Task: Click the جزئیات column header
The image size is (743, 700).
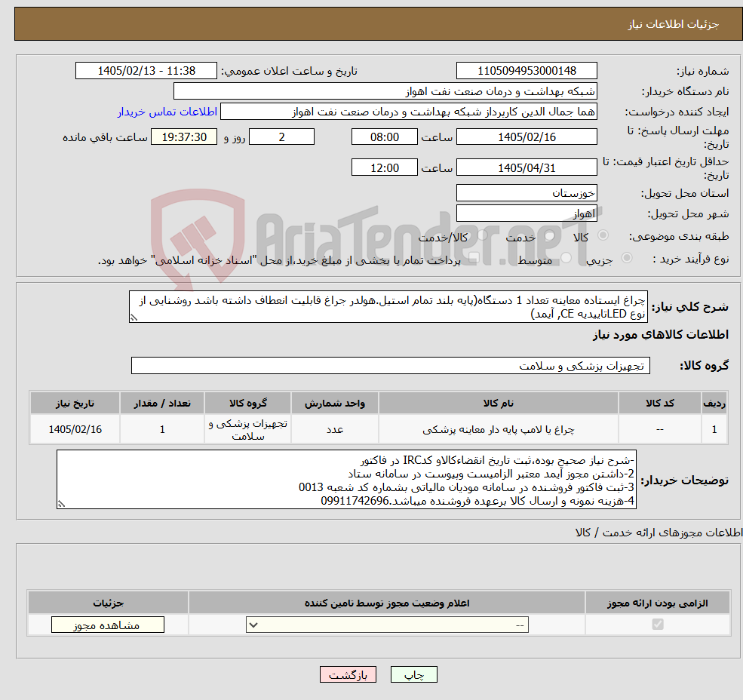Action: (x=108, y=603)
